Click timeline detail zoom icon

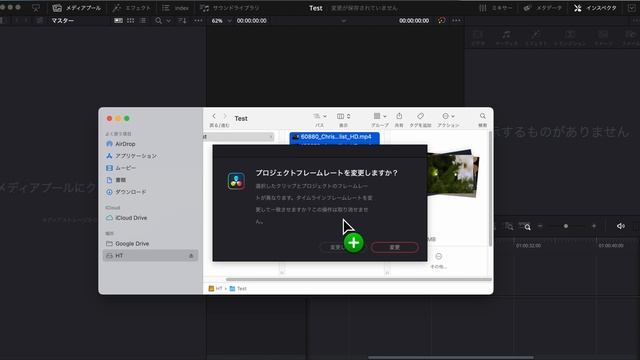click(x=509, y=226)
